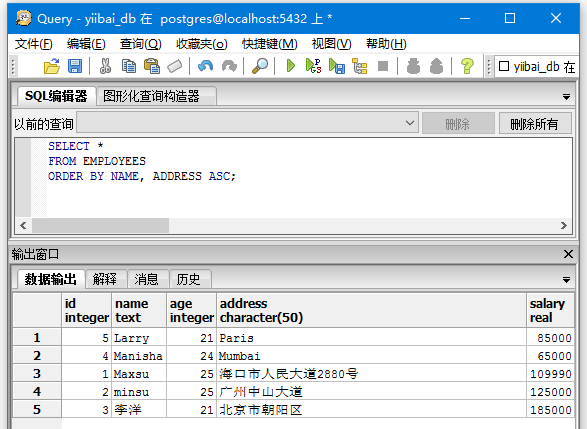Expand the previous queries dropdown

(x=410, y=123)
